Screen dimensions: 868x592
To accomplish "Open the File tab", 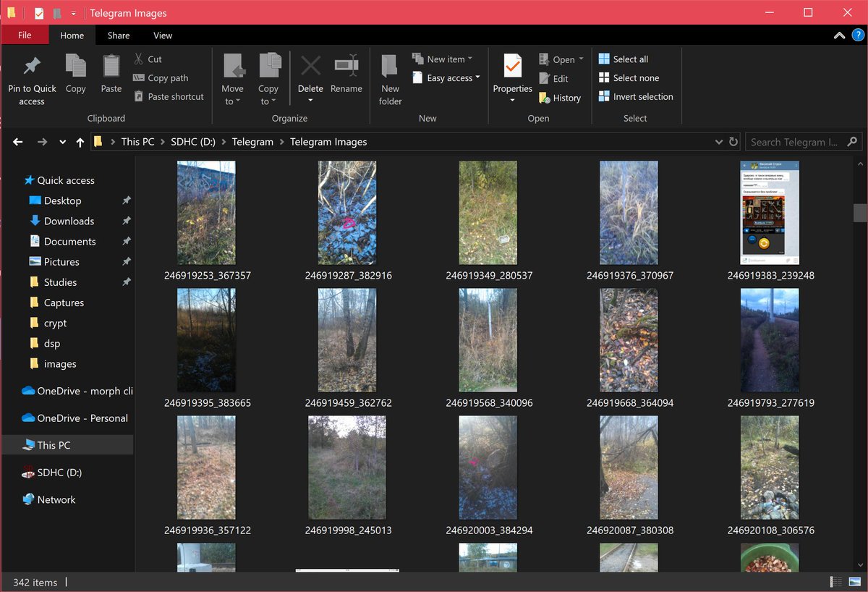I will coord(25,35).
